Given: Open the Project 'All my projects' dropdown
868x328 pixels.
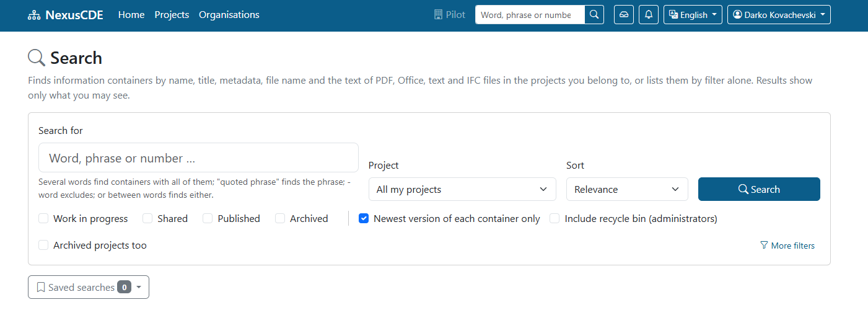Looking at the screenshot, I should (462, 189).
